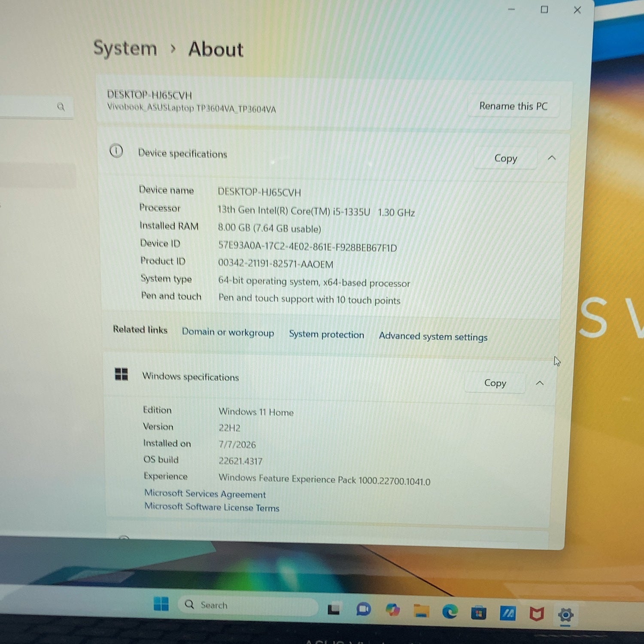Copy the device specifications
This screenshot has width=644, height=644.
506,158
